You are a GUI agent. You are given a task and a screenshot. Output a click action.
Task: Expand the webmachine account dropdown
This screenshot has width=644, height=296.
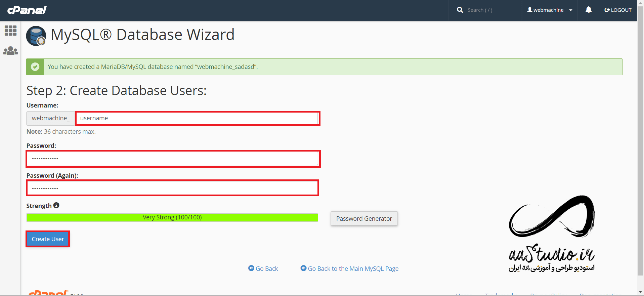[x=550, y=10]
